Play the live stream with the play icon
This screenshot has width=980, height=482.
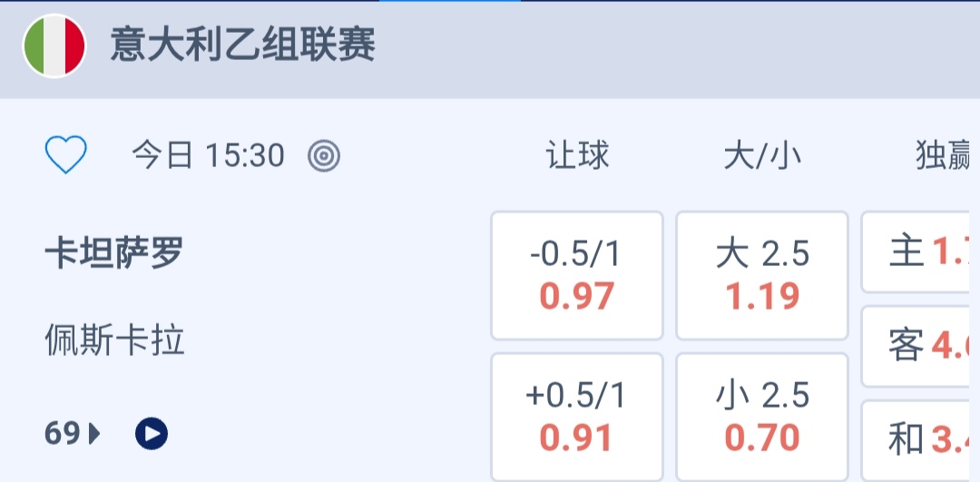(x=152, y=435)
